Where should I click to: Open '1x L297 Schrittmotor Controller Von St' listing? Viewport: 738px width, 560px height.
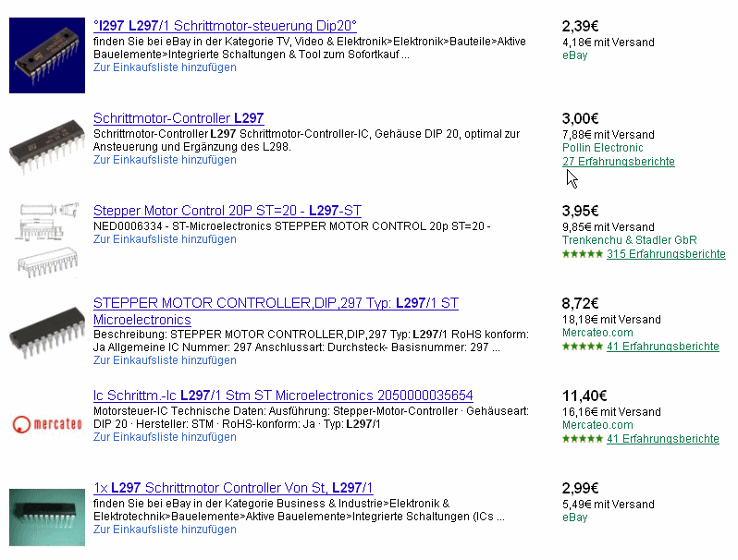pyautogui.click(x=233, y=488)
